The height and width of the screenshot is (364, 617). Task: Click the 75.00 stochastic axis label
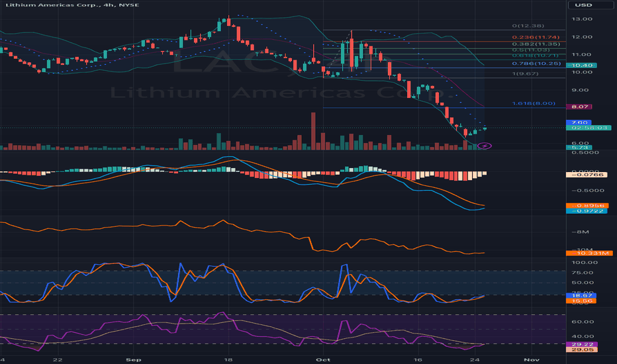[x=583, y=272]
